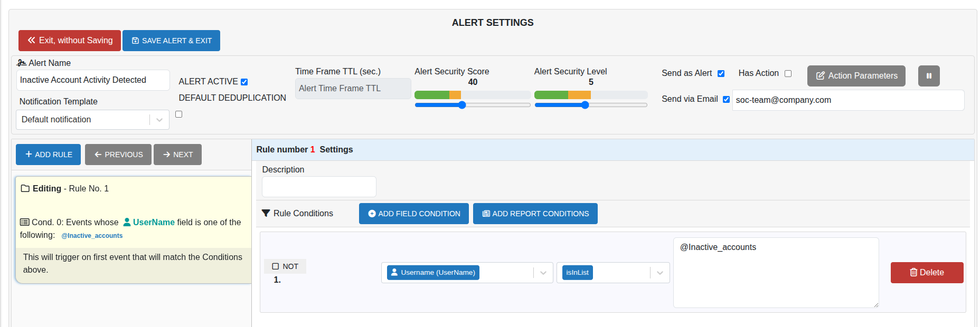Expand the Username field selector dropdown

(x=543, y=273)
